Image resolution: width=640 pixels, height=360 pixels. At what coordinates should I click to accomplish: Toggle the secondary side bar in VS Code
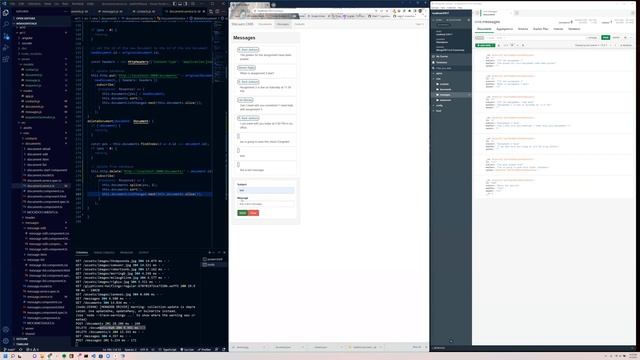click(x=186, y=4)
